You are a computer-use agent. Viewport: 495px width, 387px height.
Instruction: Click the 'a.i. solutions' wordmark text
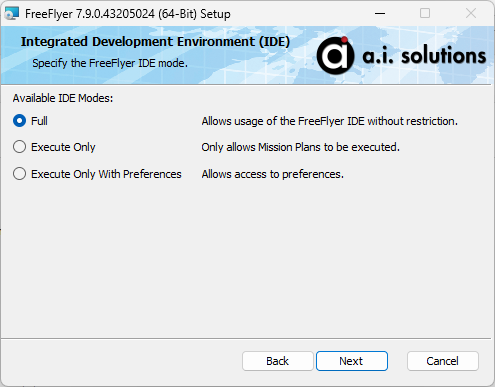424,56
